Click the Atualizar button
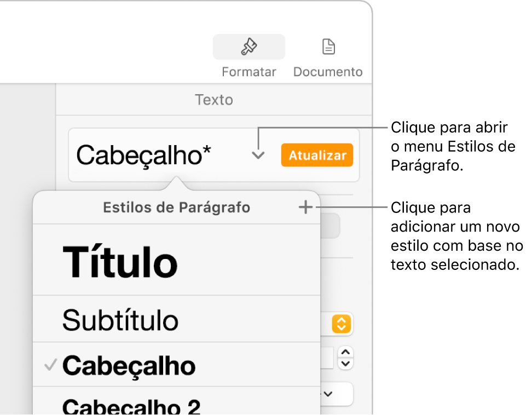532x415 pixels. pyautogui.click(x=317, y=155)
